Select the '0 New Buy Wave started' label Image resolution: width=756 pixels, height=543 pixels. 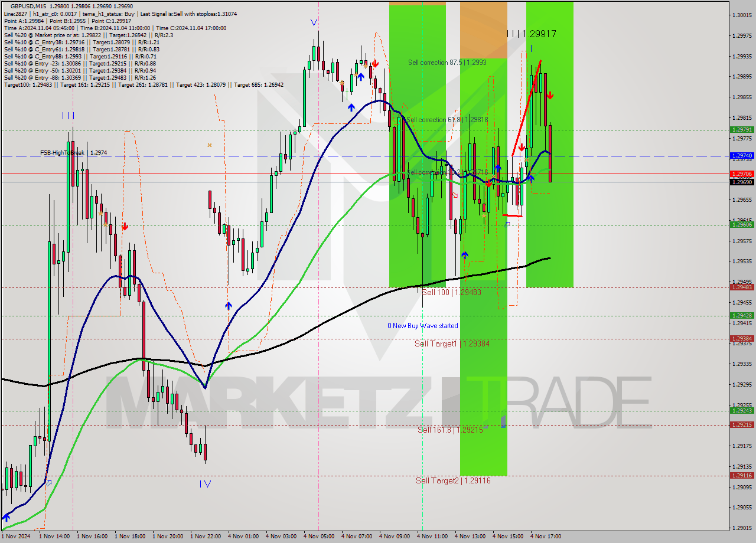(422, 326)
